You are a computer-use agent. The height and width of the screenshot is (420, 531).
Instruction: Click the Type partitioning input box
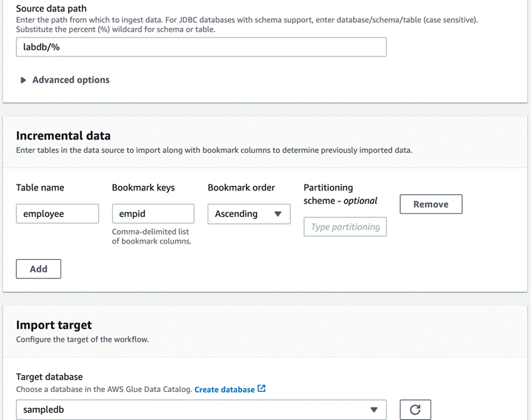345,227
